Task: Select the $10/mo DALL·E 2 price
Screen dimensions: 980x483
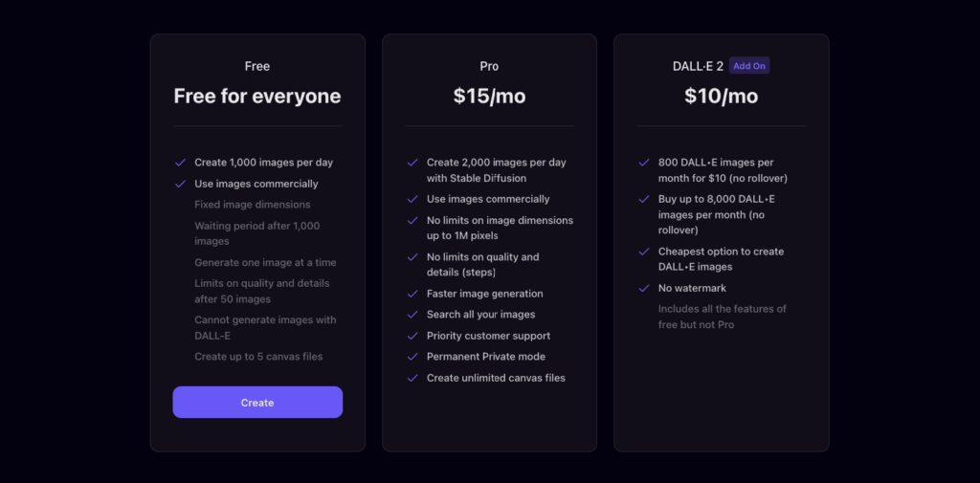Action: pos(722,97)
